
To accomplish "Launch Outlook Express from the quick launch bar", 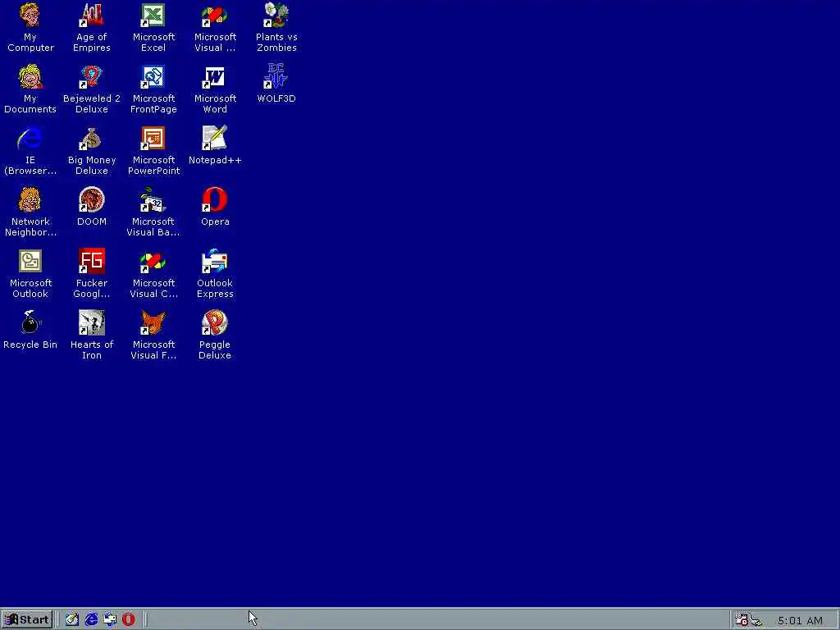I will (x=110, y=620).
